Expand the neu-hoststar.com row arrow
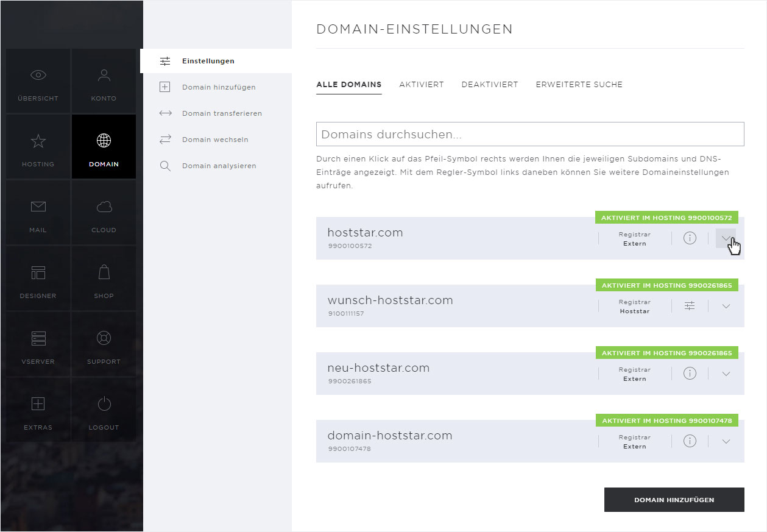The width and height of the screenshot is (767, 532). click(726, 374)
